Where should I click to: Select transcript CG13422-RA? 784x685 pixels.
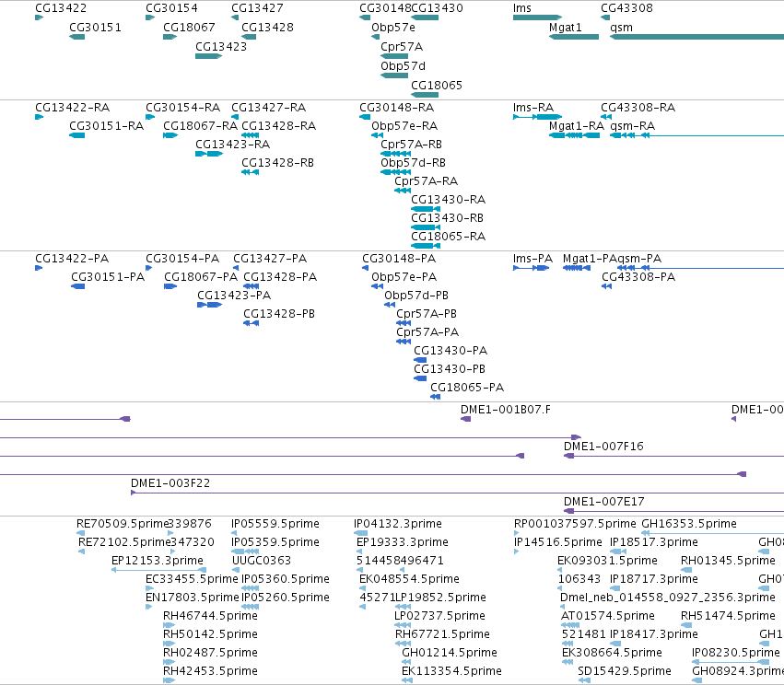[39, 117]
